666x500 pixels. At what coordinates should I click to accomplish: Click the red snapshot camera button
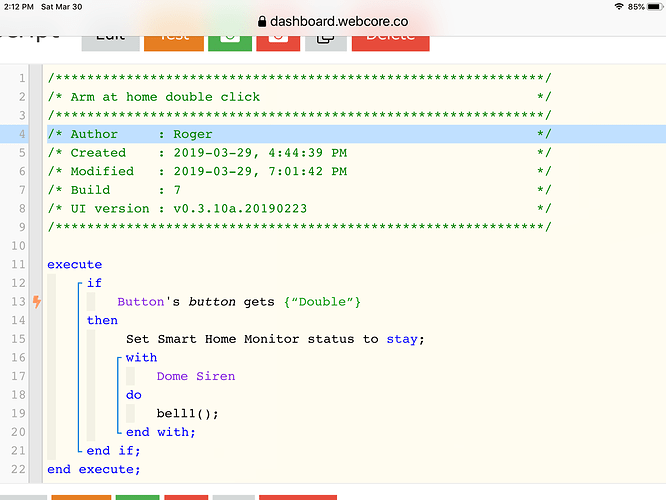click(278, 43)
